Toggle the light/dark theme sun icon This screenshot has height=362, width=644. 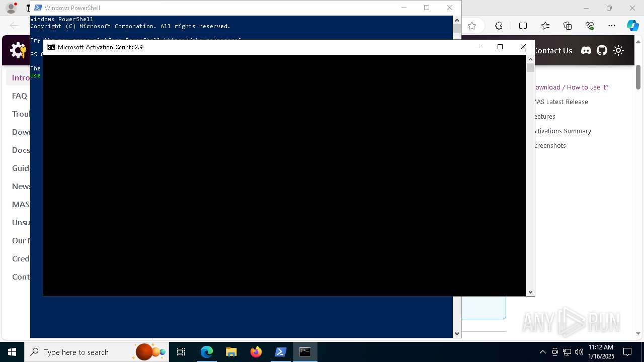618,50
